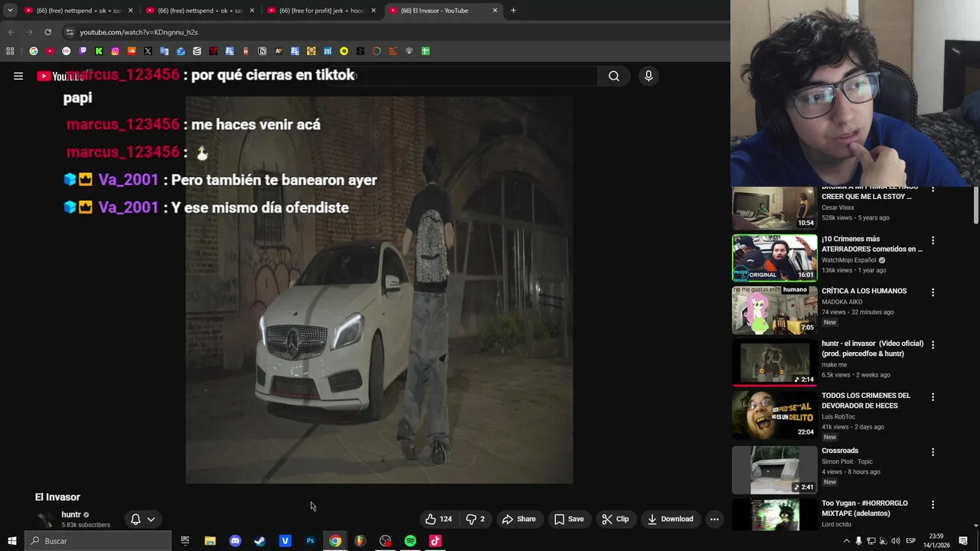Open options for WatchMojo crímenes video

point(933,240)
